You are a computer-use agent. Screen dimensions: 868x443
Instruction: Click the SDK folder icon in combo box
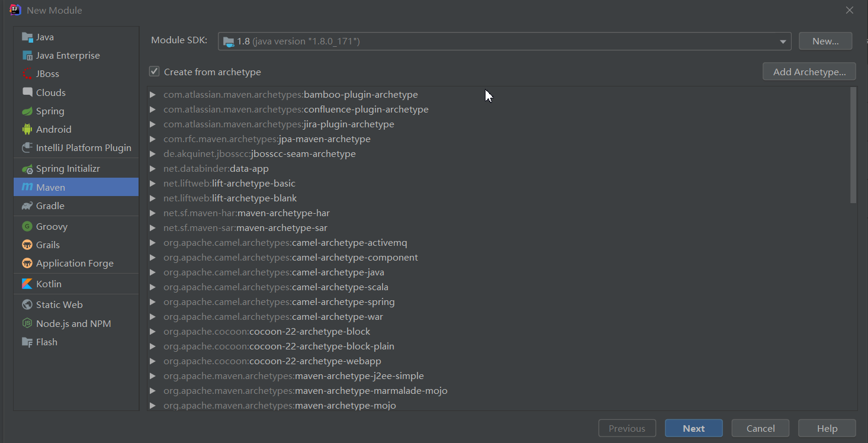[229, 41]
